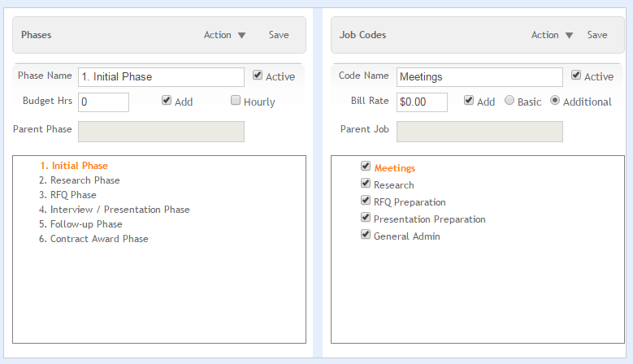Click into the Phase Name text field
The width and height of the screenshot is (633, 364).
pos(161,76)
